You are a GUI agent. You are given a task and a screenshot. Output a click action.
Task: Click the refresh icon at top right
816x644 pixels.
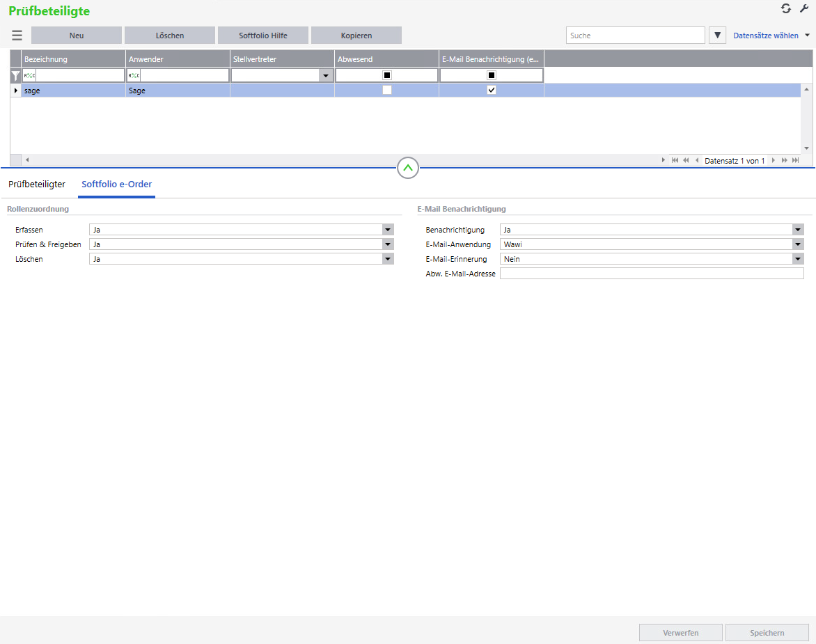click(x=786, y=8)
